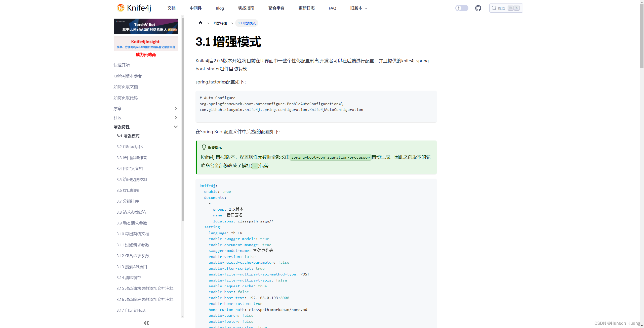Click the 增强特性 breadcrumb link
644x328 pixels.
click(x=220, y=23)
